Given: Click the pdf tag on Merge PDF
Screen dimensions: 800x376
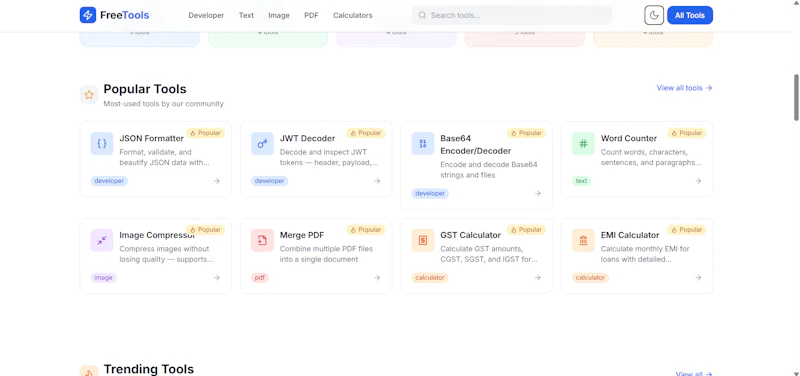Looking at the screenshot, I should (x=260, y=278).
